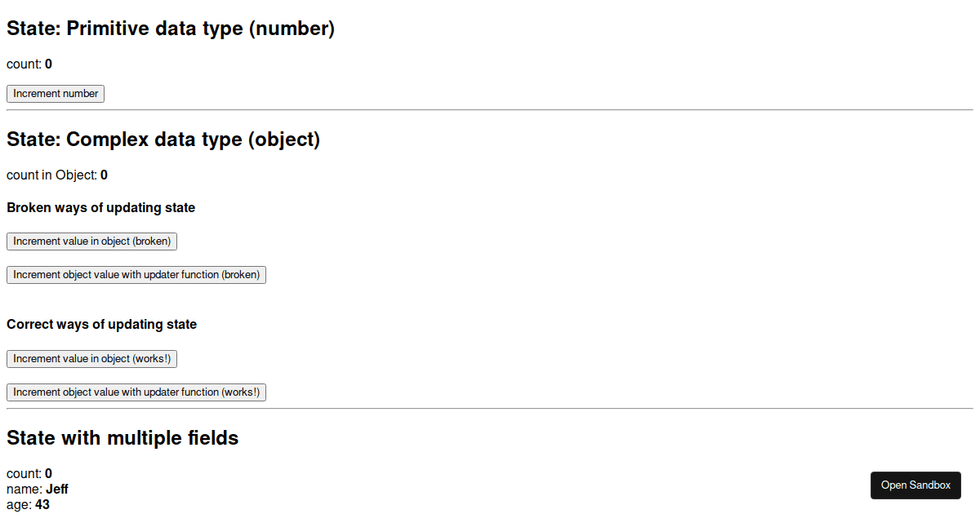This screenshot has width=980, height=514.
Task: Click working updater function increment button
Action: [x=136, y=392]
